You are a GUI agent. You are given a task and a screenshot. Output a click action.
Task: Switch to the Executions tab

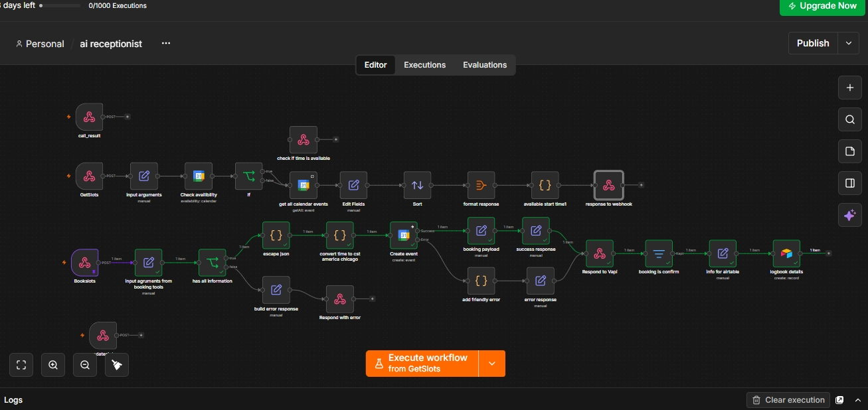coord(425,65)
